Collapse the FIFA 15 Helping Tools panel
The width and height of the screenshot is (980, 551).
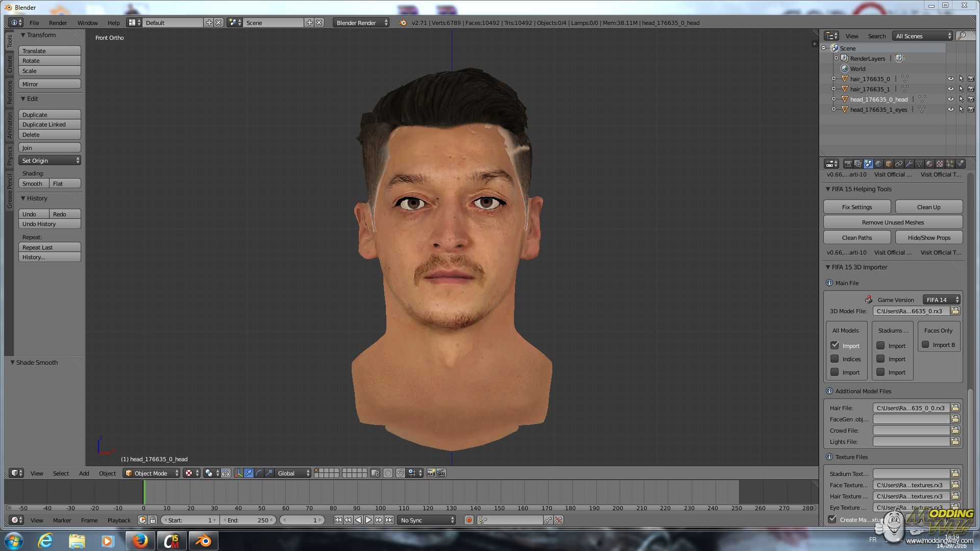[x=828, y=189]
